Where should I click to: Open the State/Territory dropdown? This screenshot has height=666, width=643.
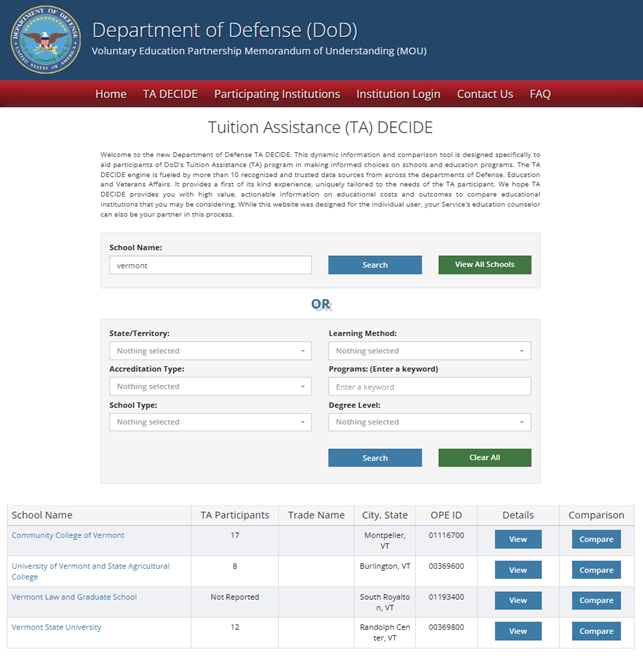pos(210,351)
